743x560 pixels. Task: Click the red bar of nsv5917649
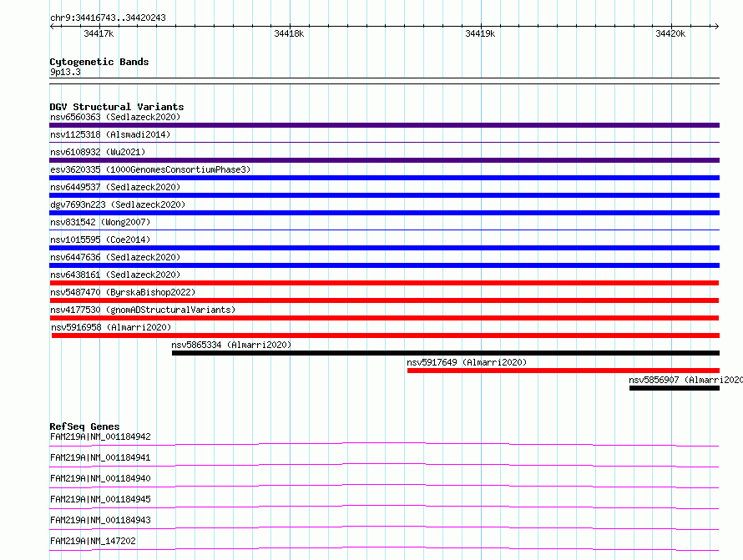click(564, 371)
